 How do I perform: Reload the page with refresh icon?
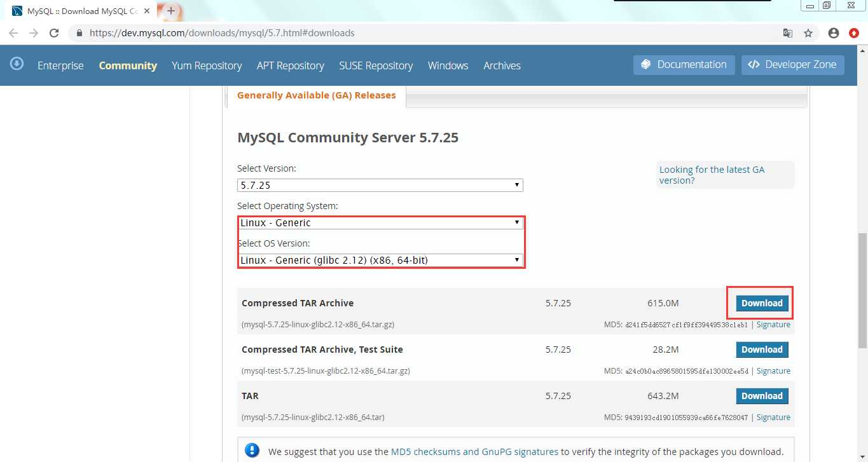tap(55, 33)
